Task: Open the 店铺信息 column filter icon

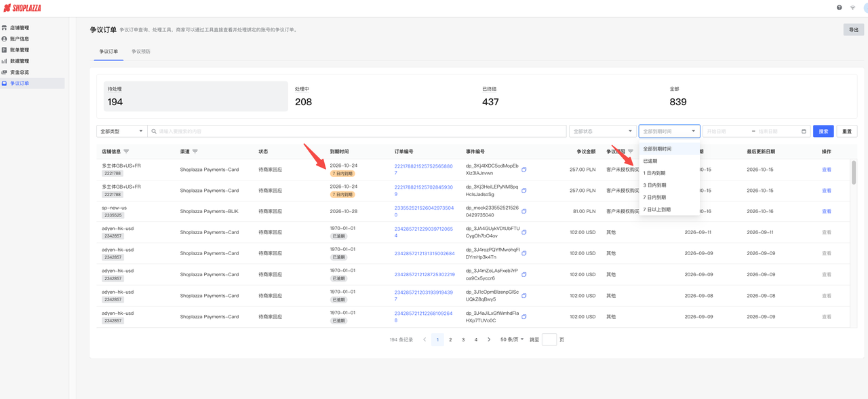Action: (126, 151)
